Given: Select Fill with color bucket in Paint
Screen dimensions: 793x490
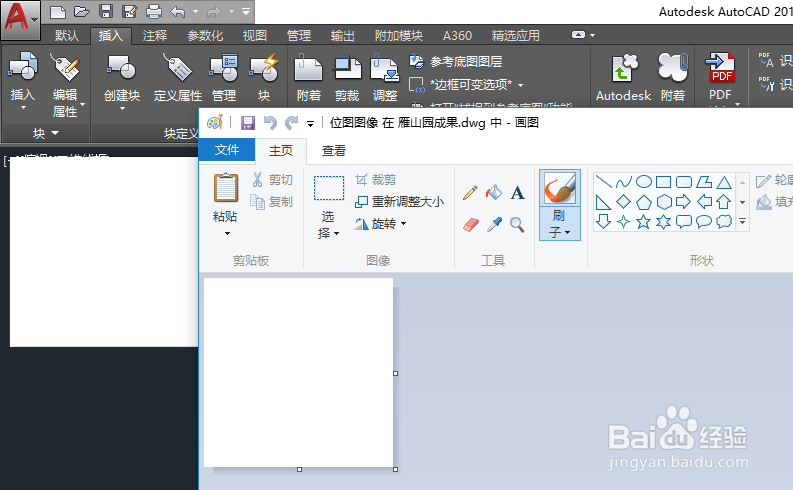Looking at the screenshot, I should [x=494, y=193].
